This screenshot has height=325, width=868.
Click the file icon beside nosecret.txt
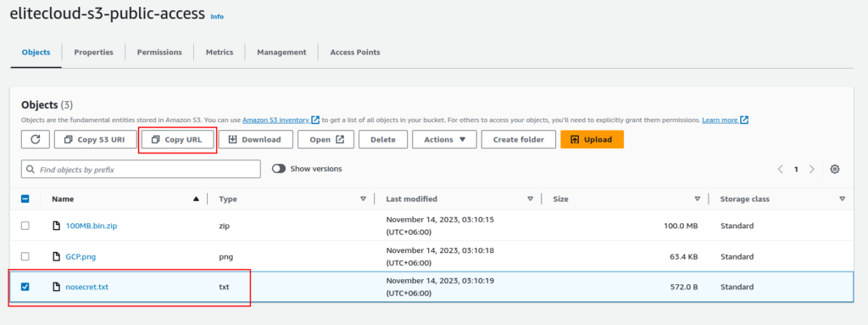tap(56, 287)
